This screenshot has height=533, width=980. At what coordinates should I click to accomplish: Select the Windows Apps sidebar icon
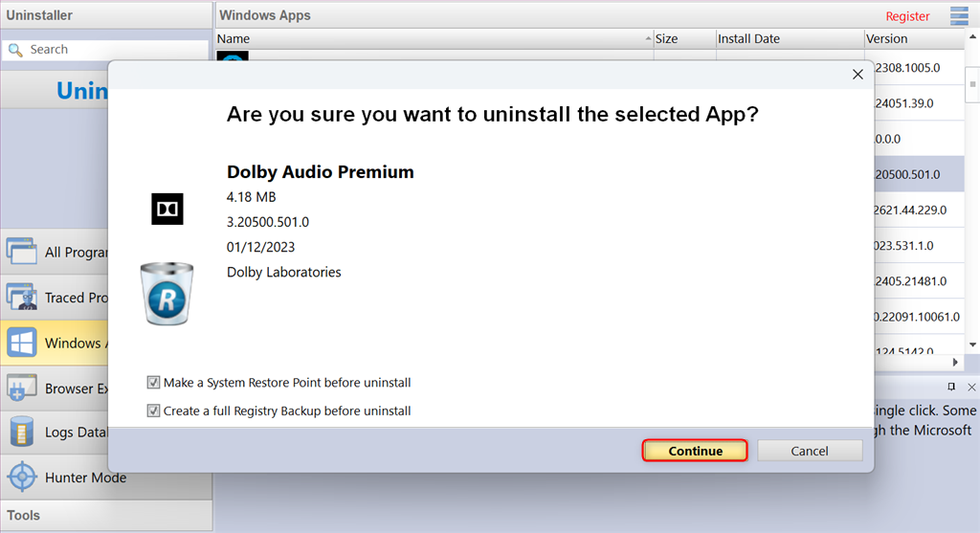coord(22,343)
